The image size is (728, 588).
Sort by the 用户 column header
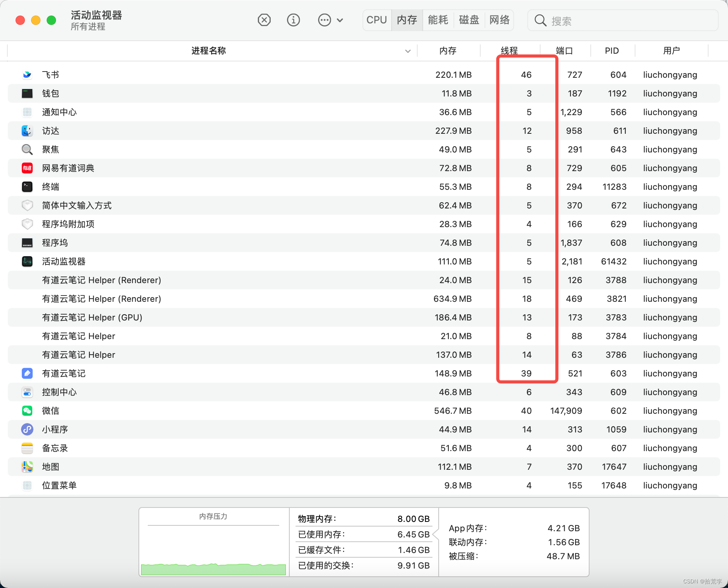[672, 51]
